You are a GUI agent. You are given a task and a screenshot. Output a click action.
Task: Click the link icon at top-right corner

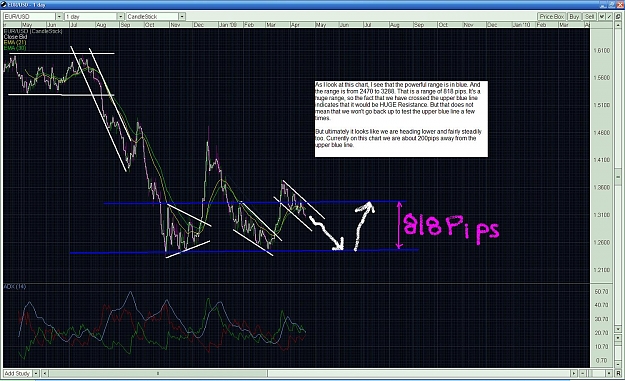[x=618, y=16]
